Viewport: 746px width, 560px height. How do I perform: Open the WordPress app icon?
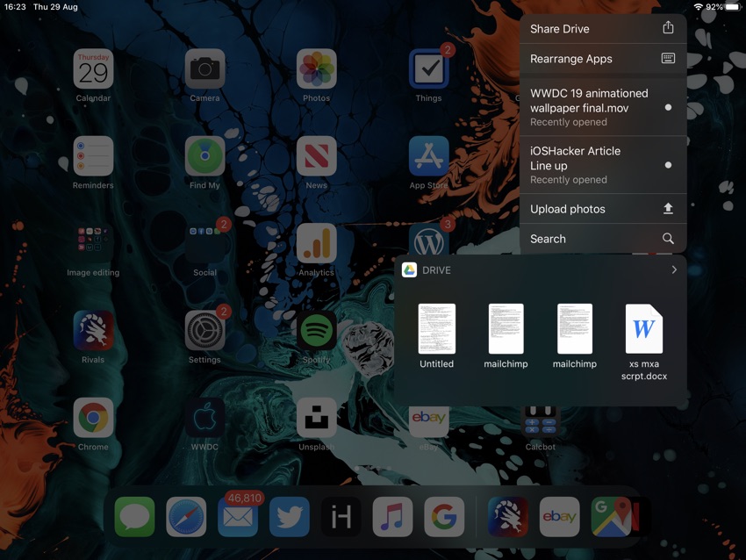(x=428, y=240)
